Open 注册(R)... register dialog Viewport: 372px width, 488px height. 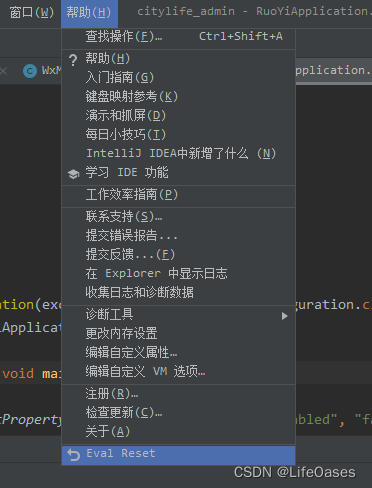click(x=178, y=394)
